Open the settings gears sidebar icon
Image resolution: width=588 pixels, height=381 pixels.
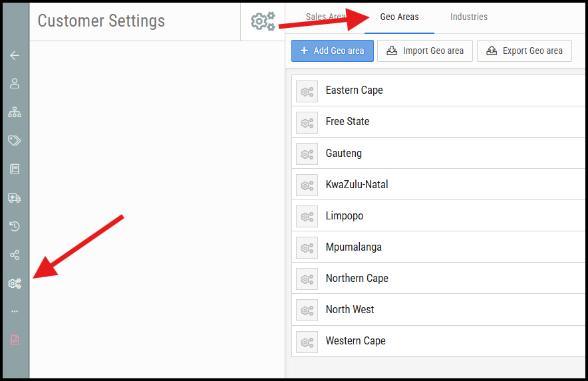tap(15, 283)
